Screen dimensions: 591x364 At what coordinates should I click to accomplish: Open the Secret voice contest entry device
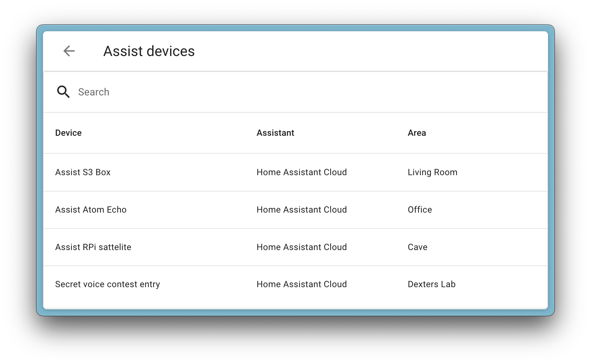108,284
